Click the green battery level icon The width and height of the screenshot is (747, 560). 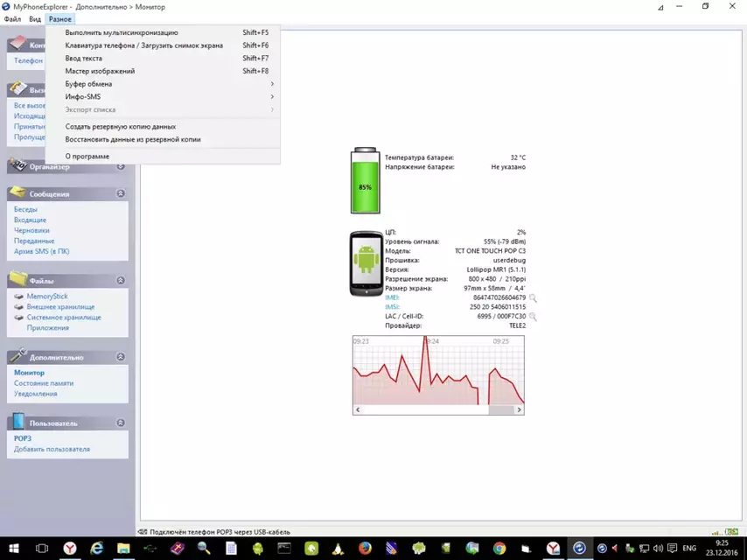tap(366, 180)
